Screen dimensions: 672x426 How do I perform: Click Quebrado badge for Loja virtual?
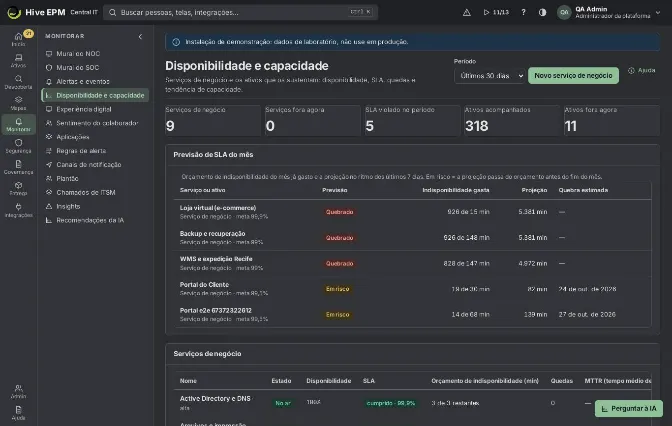pos(339,212)
